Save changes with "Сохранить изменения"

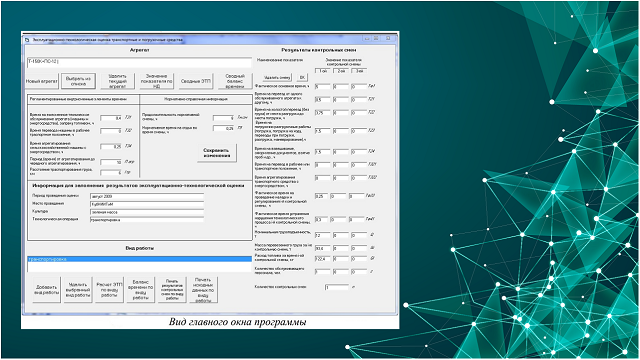(217, 153)
